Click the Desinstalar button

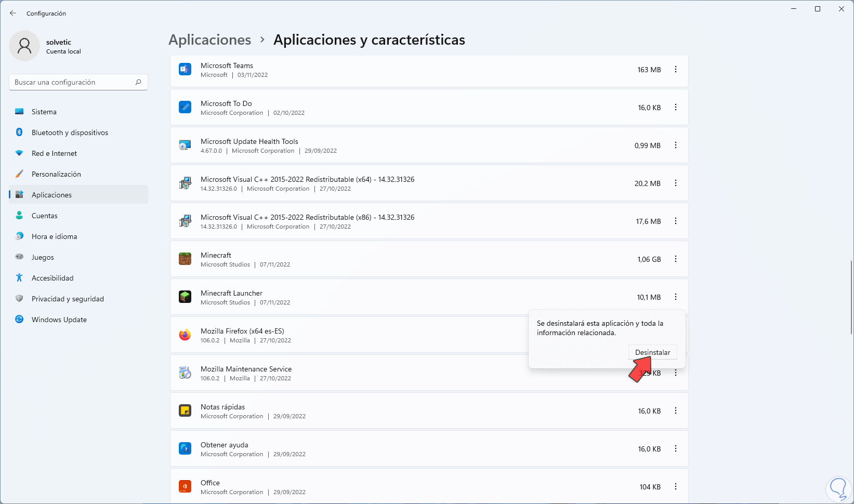pos(653,352)
